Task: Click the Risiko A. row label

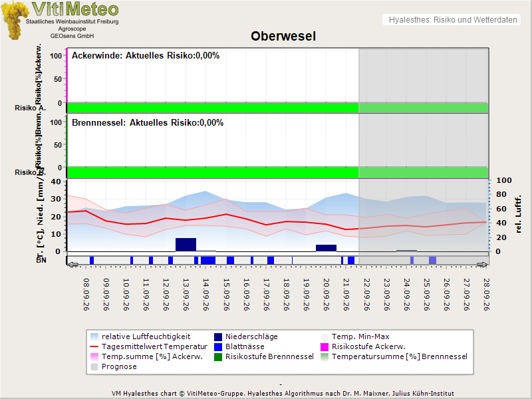Action: click(30, 108)
